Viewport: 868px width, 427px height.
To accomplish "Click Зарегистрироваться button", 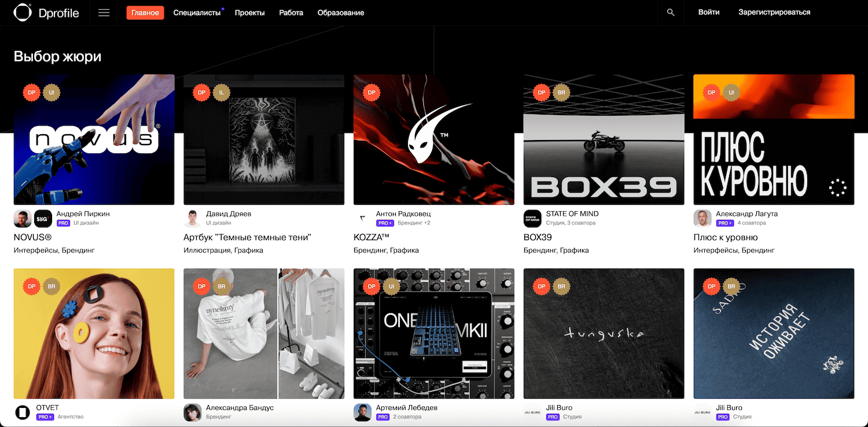I will point(774,12).
